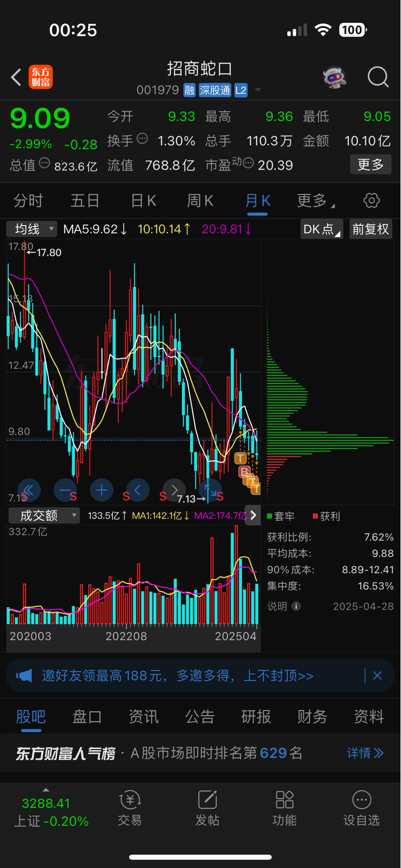The width and height of the screenshot is (401, 868).
Task: Open the 功能 functions button
Action: coord(284,809)
